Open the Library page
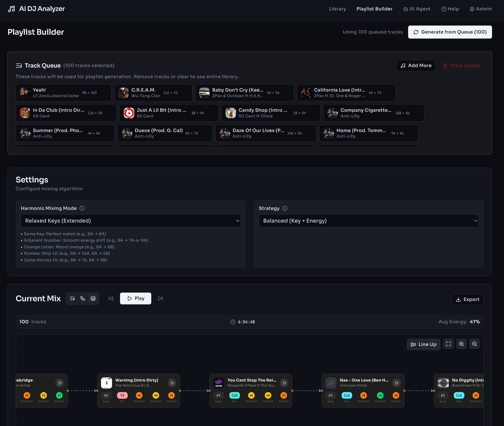This screenshot has height=426, width=504. [x=337, y=9]
